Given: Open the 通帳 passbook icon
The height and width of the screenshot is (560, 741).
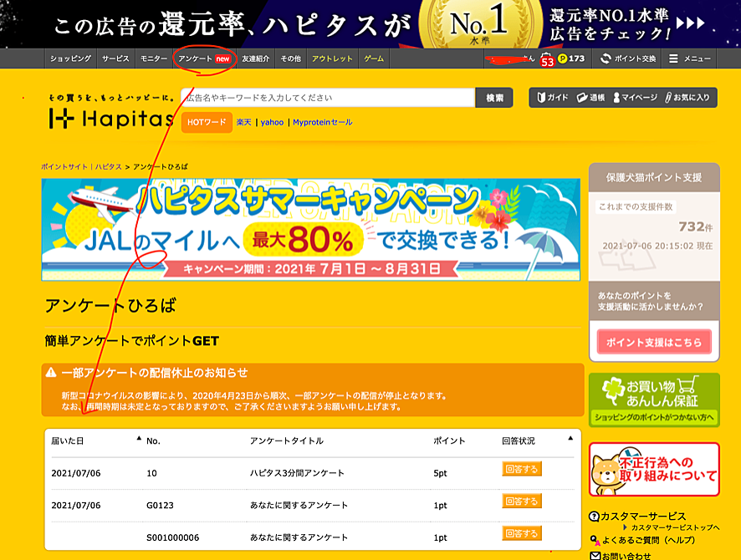Looking at the screenshot, I should 582,97.
